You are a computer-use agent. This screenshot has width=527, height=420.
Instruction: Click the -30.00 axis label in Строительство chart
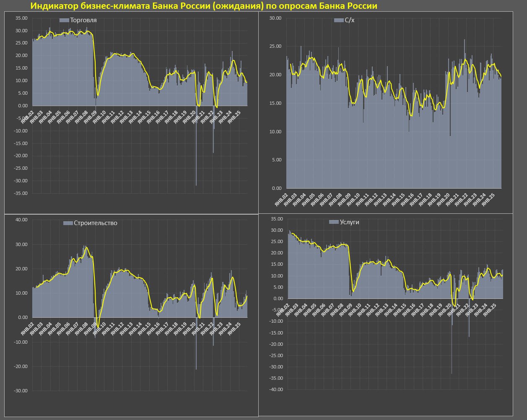[x=21, y=391]
